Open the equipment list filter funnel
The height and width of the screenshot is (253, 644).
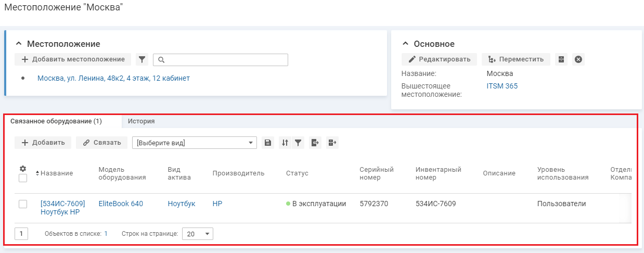tap(298, 143)
